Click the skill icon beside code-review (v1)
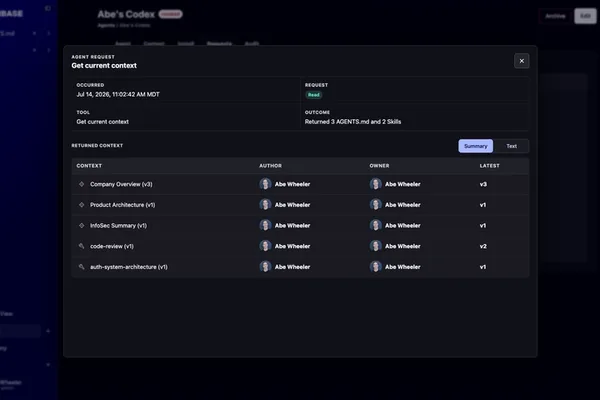600x400 pixels. 82,246
